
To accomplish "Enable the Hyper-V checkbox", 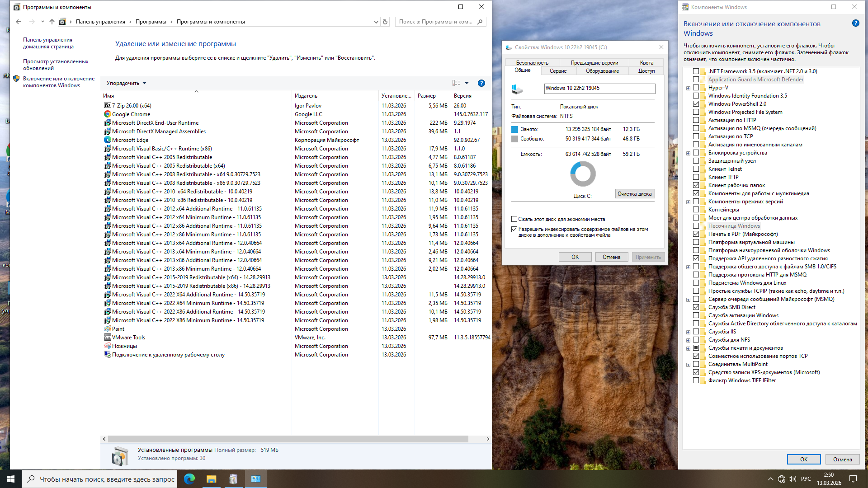I will (696, 88).
